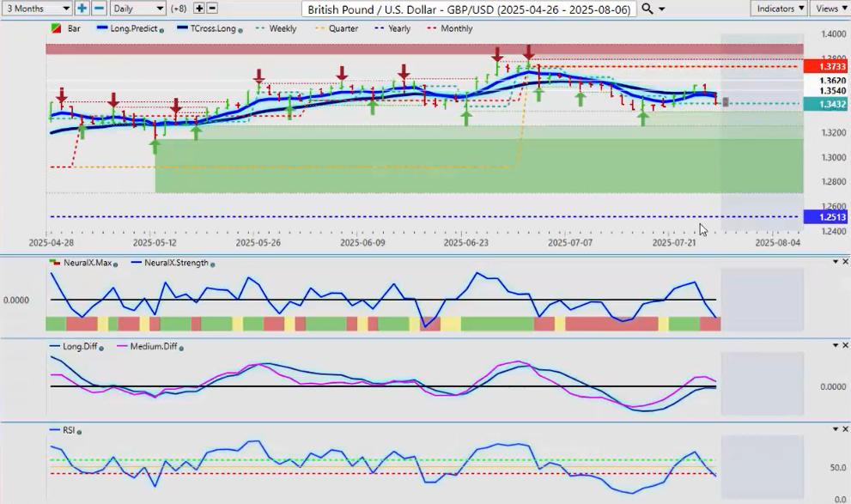851x504 pixels.
Task: Open the Views menu
Action: [830, 8]
